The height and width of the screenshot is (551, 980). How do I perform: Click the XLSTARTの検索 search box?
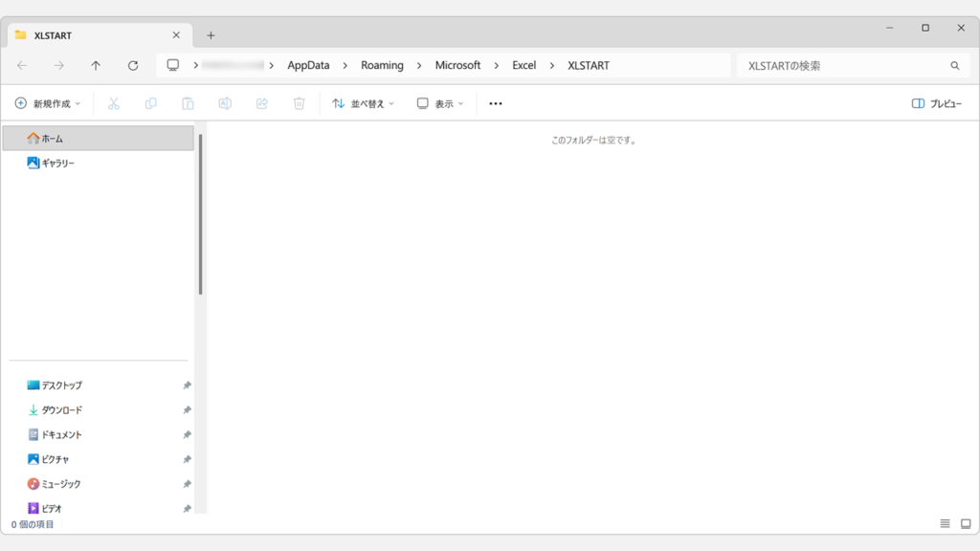pyautogui.click(x=842, y=66)
